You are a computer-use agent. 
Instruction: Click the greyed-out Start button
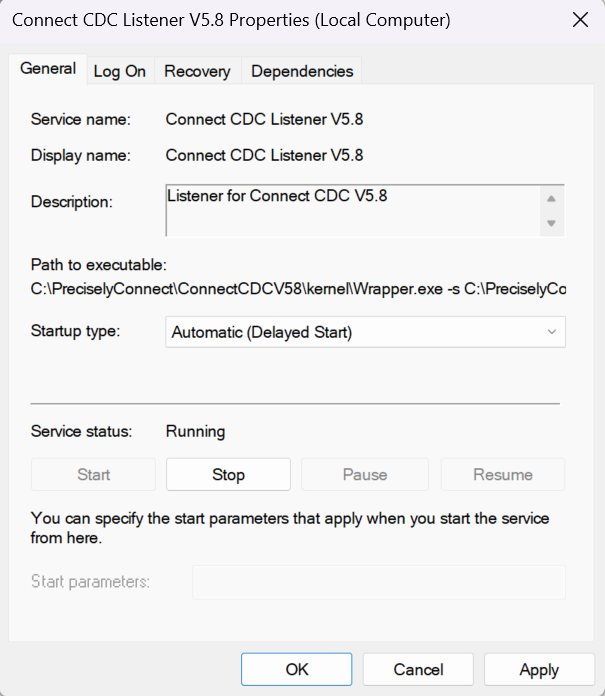point(94,475)
